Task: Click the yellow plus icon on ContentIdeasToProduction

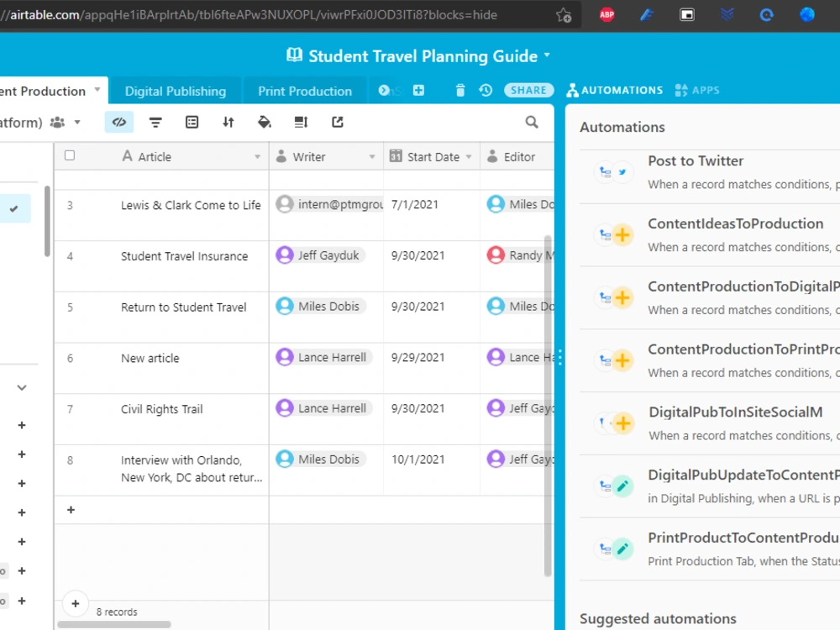Action: pyautogui.click(x=622, y=234)
